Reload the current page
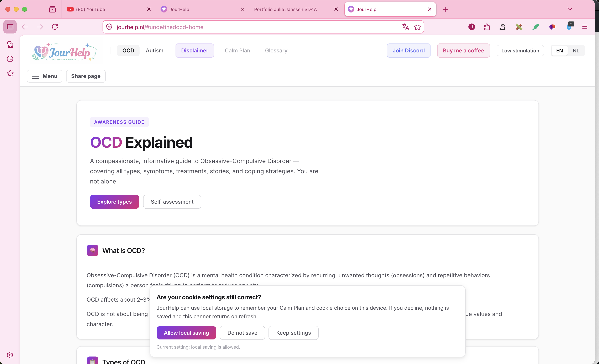The height and width of the screenshot is (364, 599). pos(55,27)
